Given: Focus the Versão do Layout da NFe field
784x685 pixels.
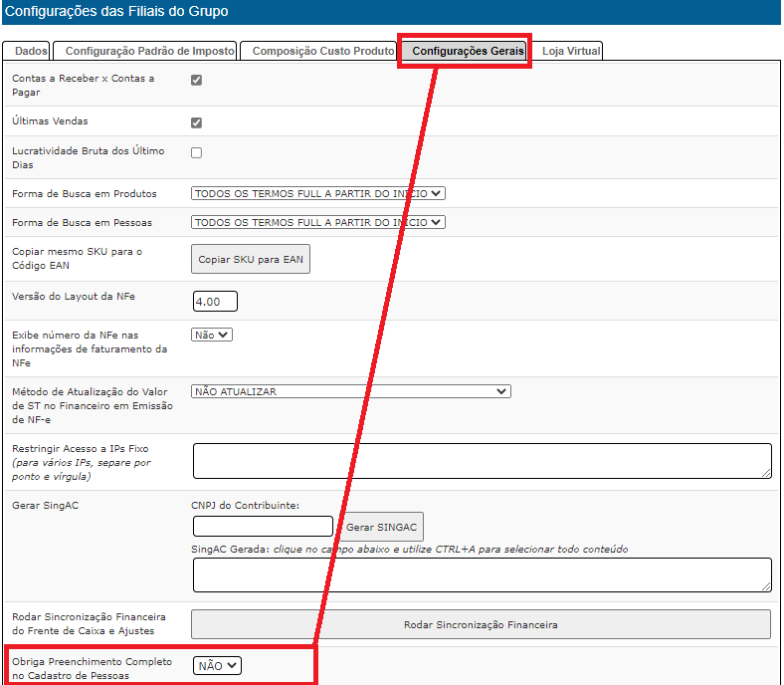Looking at the screenshot, I should (215, 302).
